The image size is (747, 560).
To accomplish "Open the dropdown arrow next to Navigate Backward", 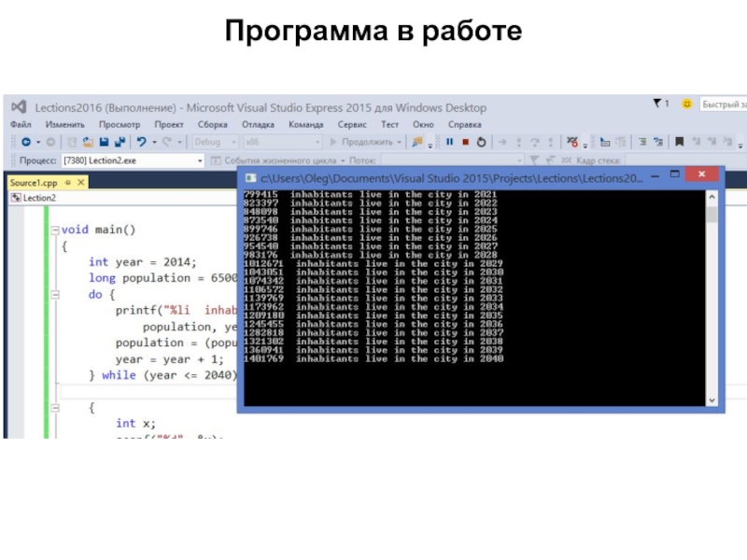I will (38, 143).
